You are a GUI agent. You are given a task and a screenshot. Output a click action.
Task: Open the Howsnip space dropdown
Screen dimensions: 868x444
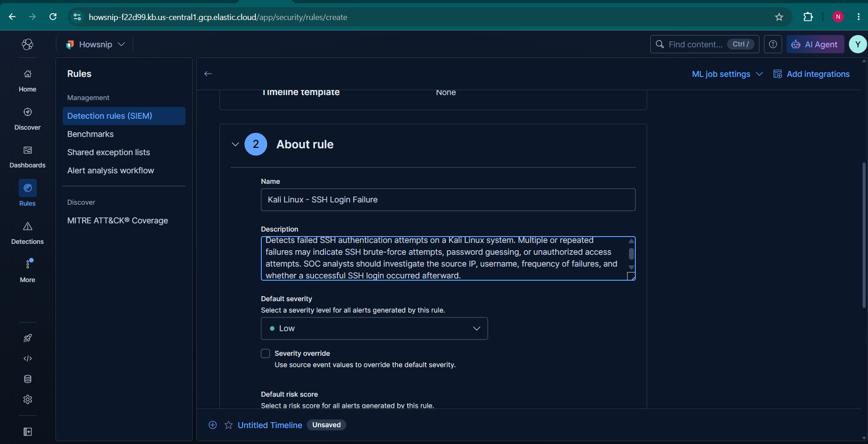click(x=96, y=44)
